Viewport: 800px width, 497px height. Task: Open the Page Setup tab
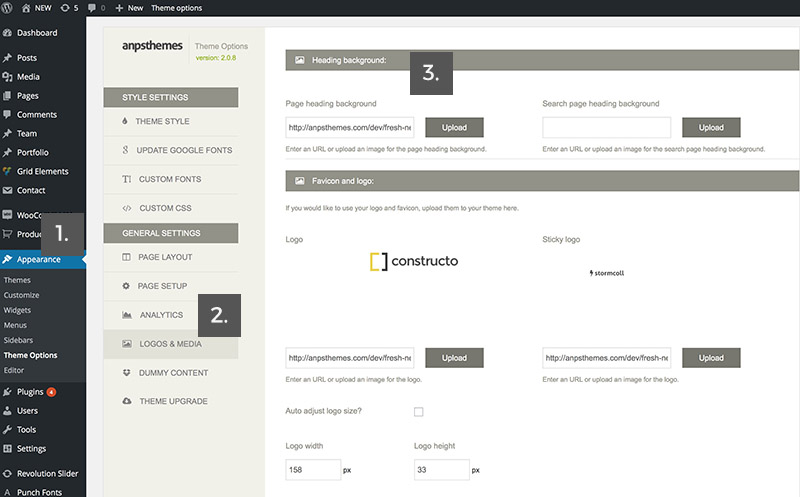[171, 286]
